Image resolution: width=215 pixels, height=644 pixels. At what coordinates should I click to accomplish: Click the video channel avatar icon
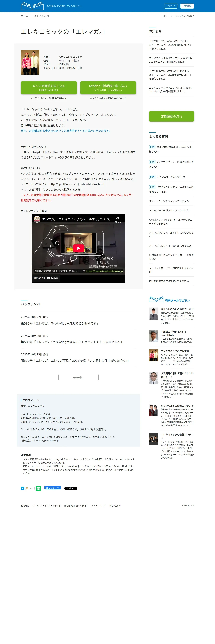point(37,219)
